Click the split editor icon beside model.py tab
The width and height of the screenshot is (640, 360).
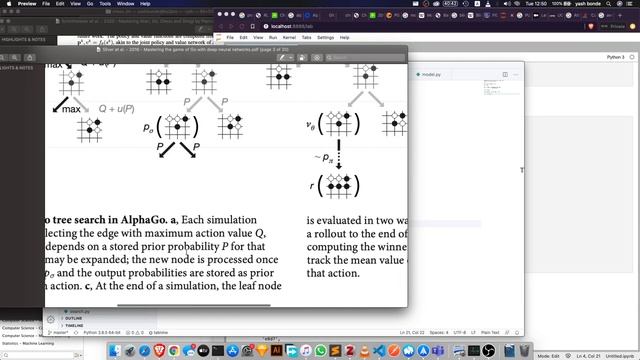(x=505, y=75)
